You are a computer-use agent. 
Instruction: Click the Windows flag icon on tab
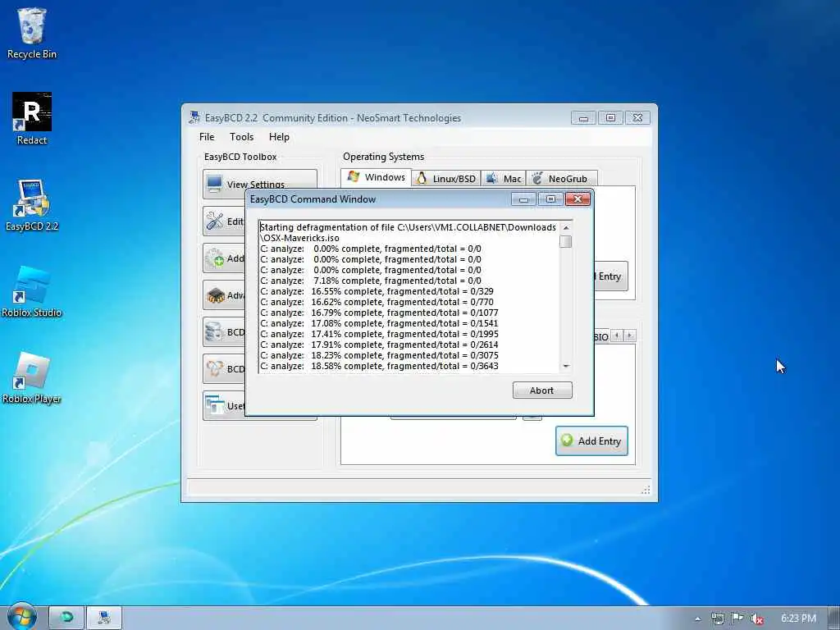pos(353,177)
